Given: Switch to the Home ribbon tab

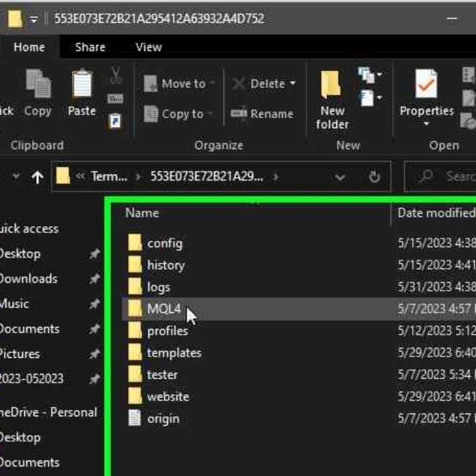Looking at the screenshot, I should point(30,47).
